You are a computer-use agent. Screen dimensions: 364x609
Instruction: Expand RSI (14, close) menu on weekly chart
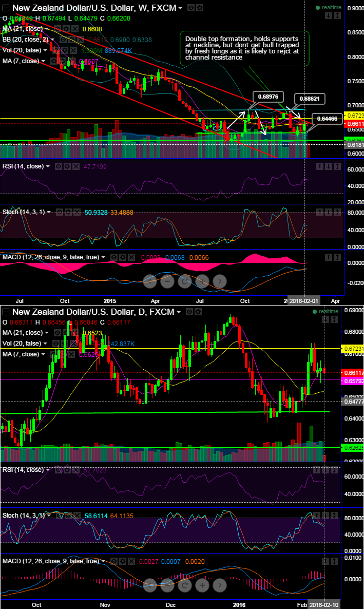[48, 166]
